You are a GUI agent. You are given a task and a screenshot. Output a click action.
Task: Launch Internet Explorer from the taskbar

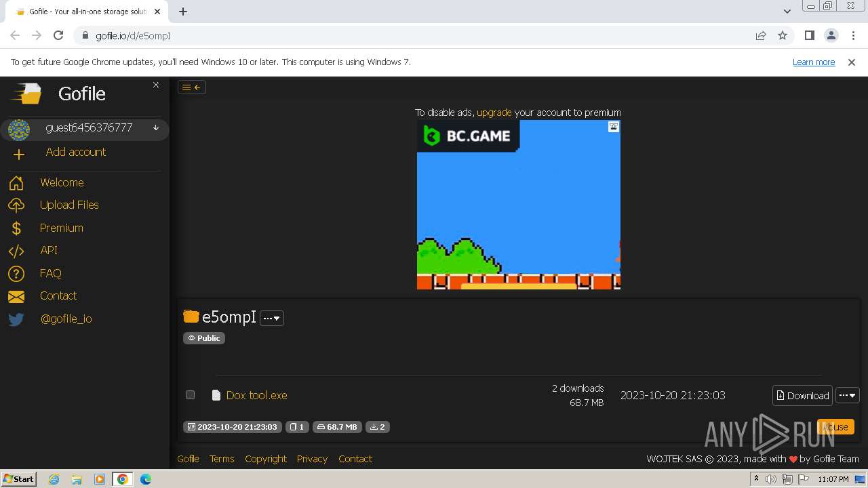(54, 479)
